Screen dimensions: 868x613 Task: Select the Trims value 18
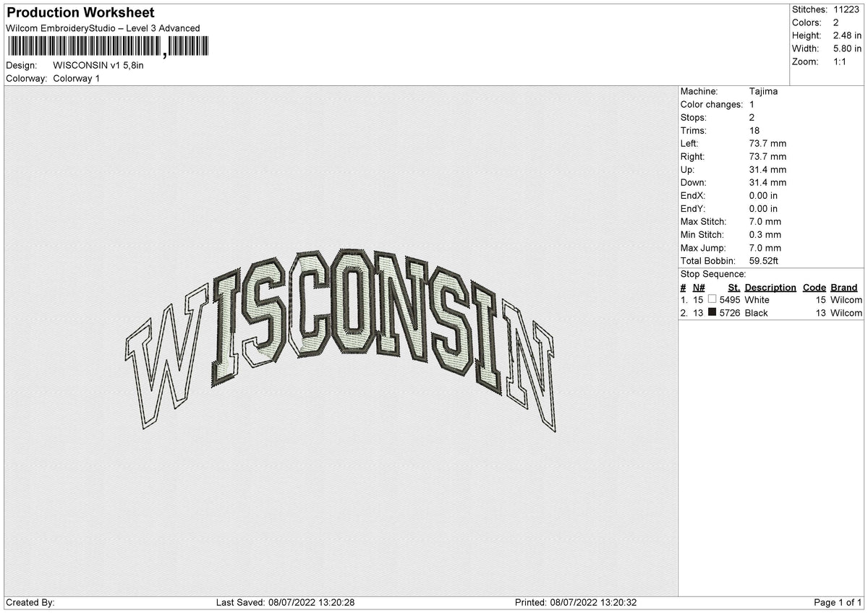click(755, 131)
